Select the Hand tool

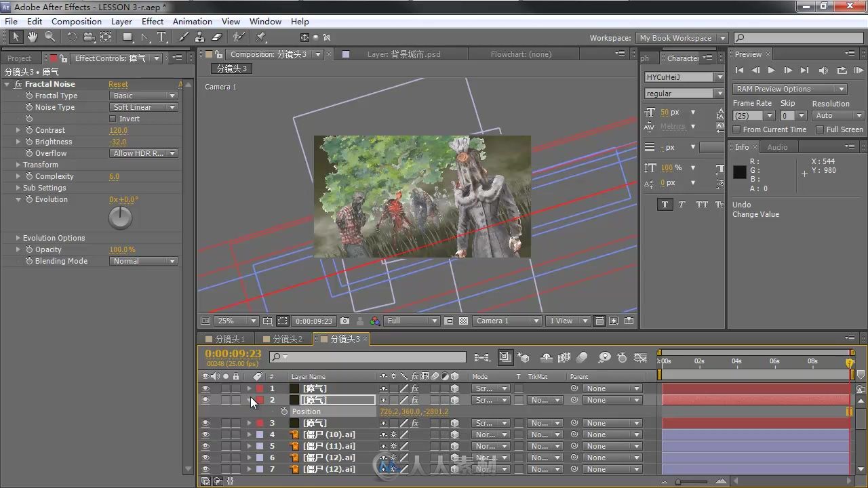[x=33, y=37]
